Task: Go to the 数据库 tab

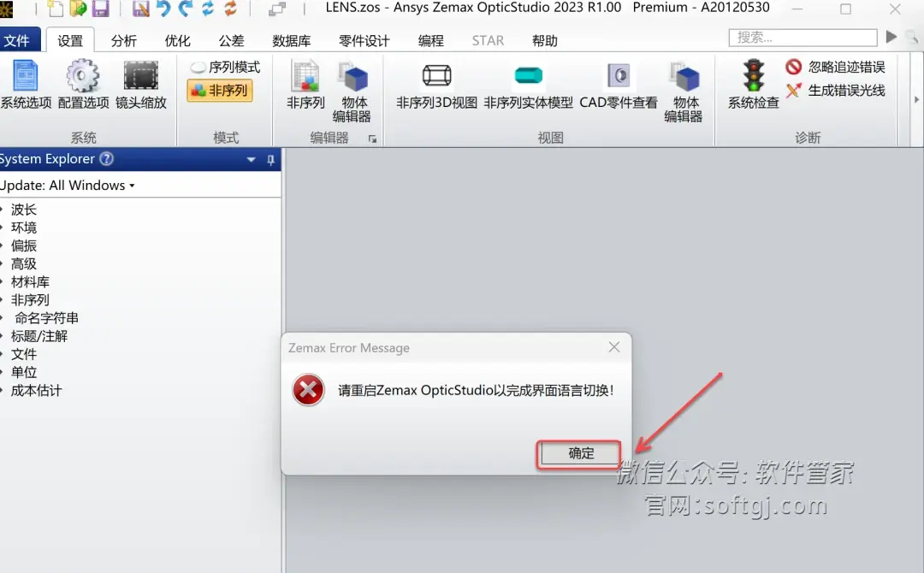Action: [291, 41]
